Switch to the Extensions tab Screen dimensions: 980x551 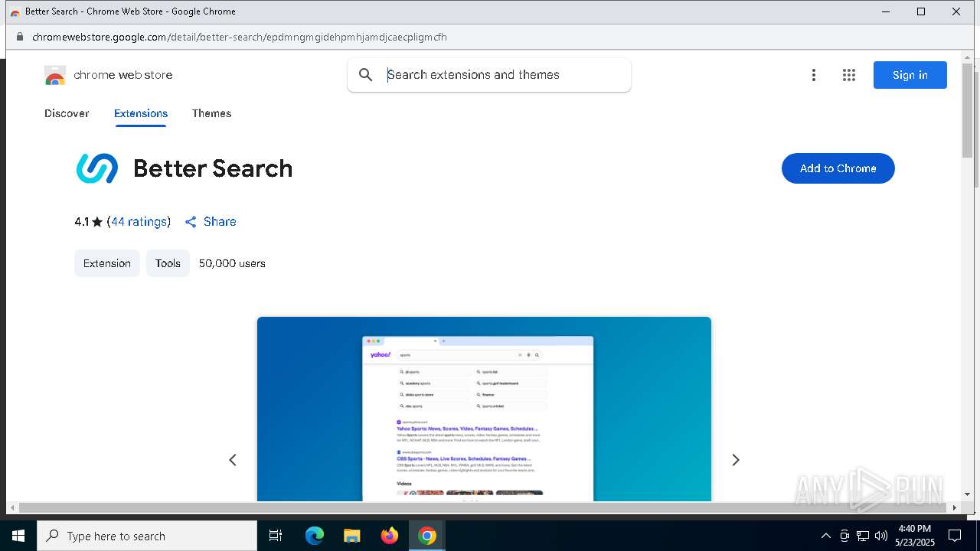click(141, 113)
